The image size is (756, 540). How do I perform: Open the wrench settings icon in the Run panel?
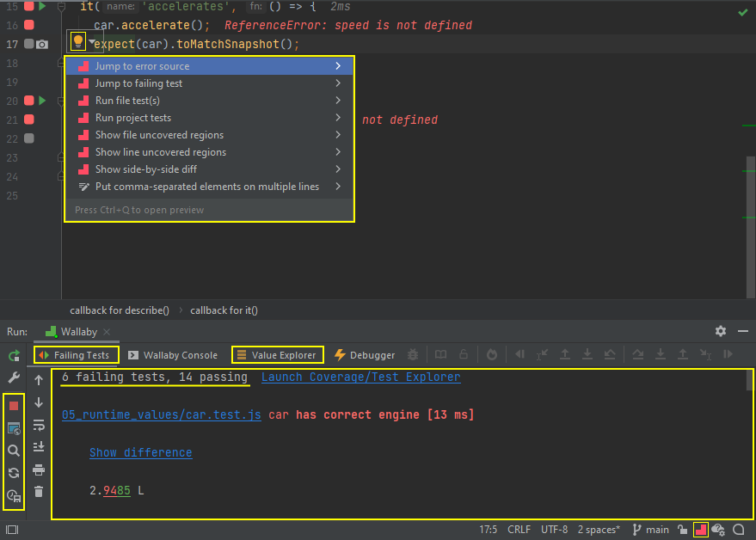click(x=14, y=377)
